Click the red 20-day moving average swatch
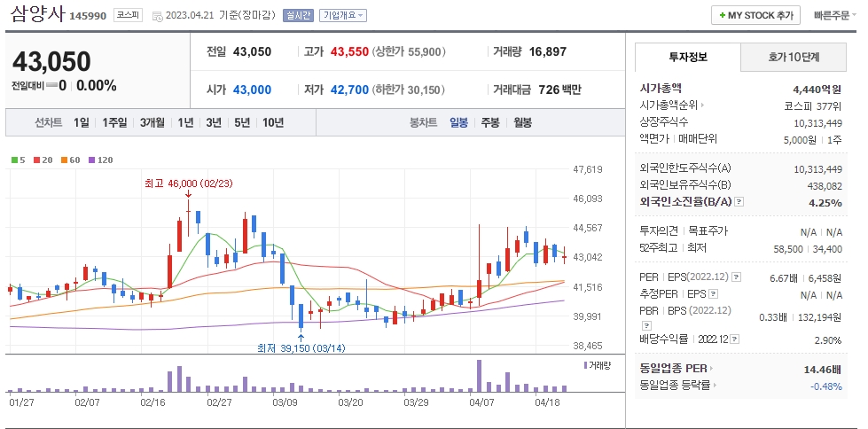The image size is (868, 429). point(36,160)
